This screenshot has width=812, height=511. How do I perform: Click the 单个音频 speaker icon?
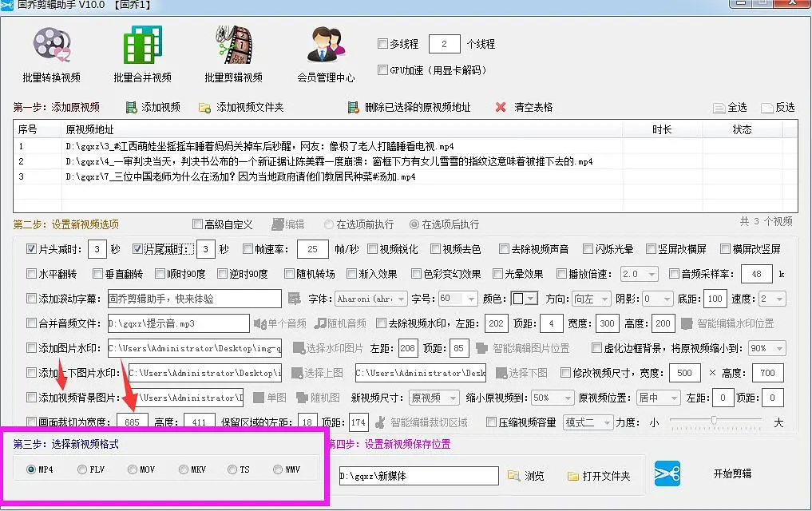coord(259,323)
